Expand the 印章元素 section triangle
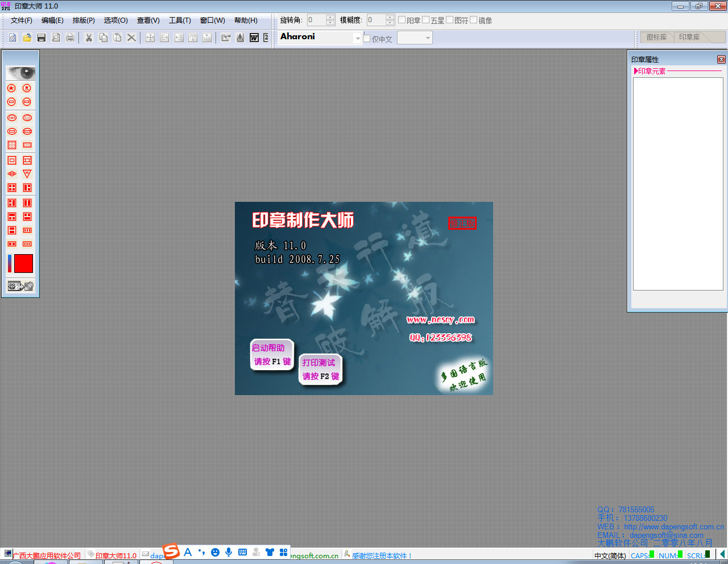The image size is (728, 564). [636, 71]
